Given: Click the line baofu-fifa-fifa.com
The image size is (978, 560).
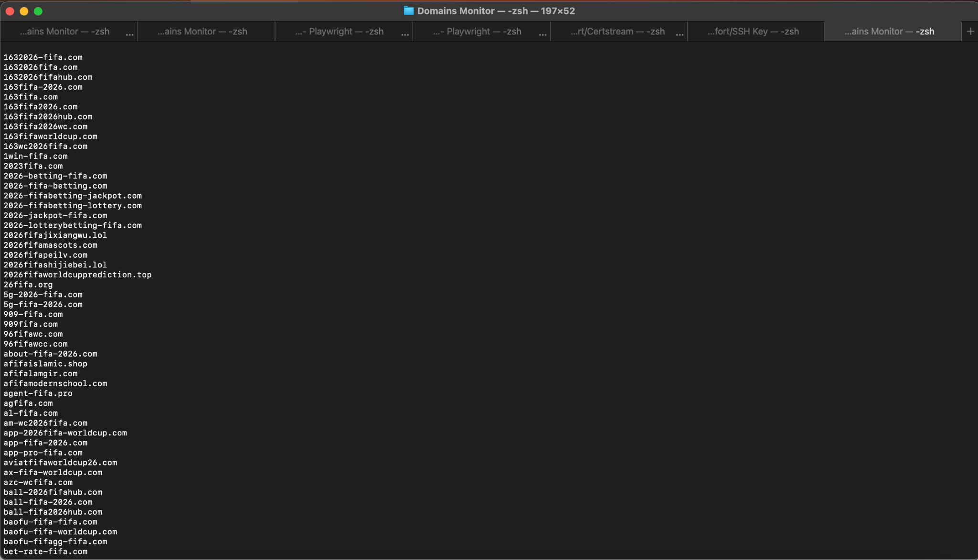Looking at the screenshot, I should pos(51,522).
